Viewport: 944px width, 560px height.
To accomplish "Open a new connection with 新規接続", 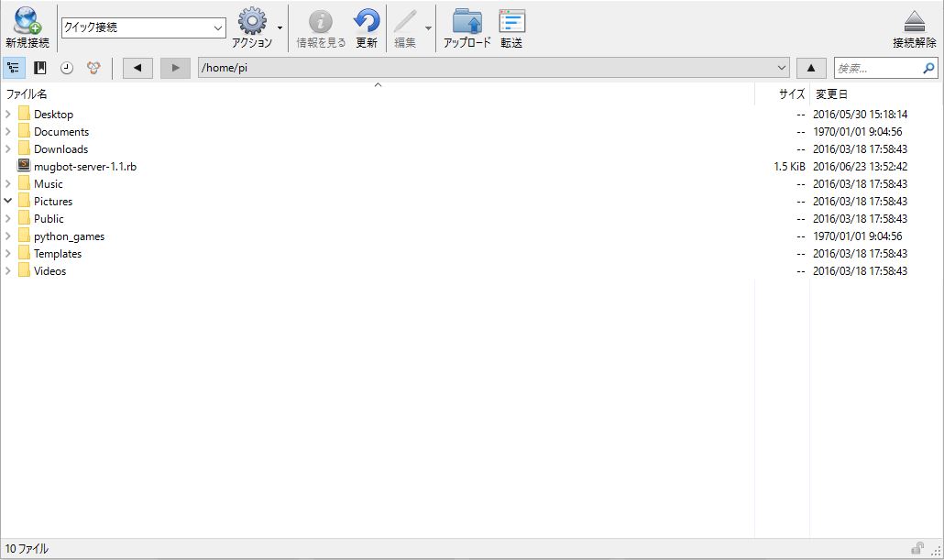I will [x=27, y=27].
